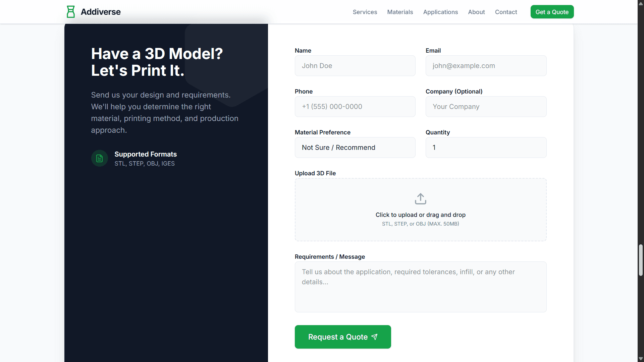Click the 'Material Preference' label

point(323,132)
